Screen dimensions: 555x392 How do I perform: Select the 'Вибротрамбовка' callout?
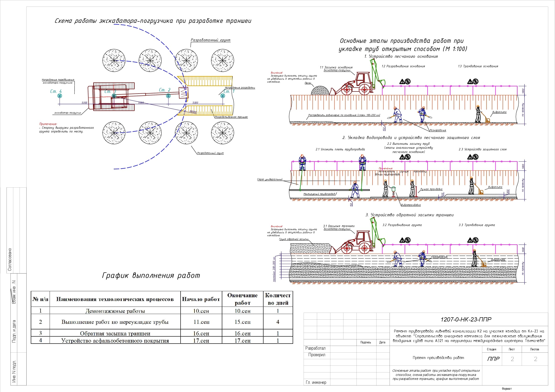click(x=411, y=205)
